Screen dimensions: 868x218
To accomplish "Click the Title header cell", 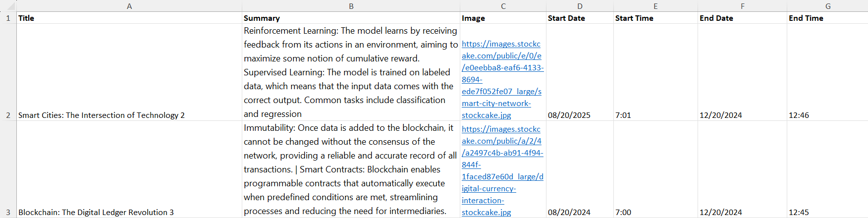I will (x=129, y=18).
